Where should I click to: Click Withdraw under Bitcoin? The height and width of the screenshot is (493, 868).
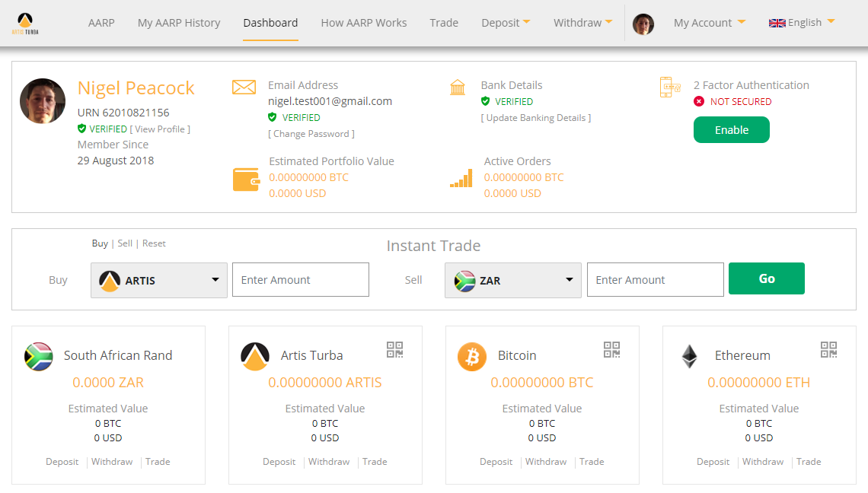tap(546, 462)
